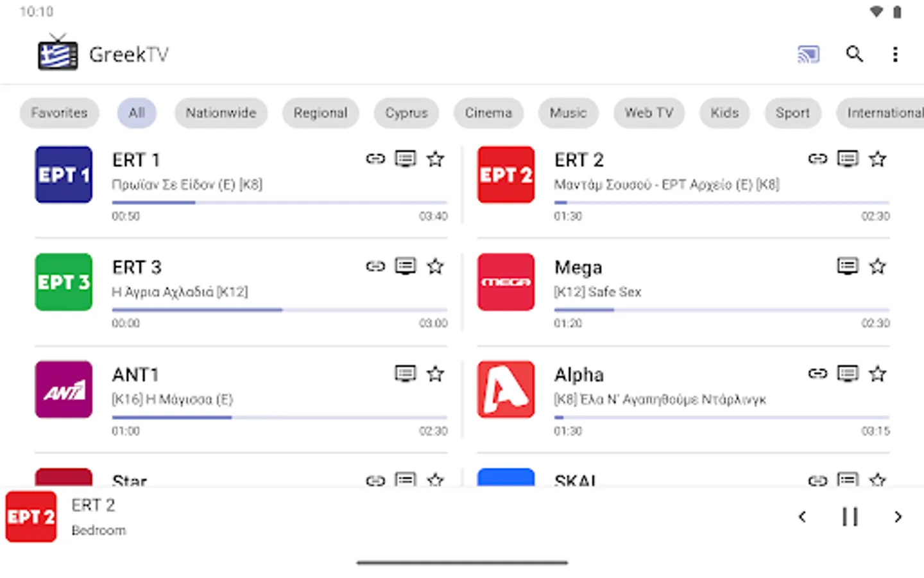
Task: Click the Mega channel name
Action: click(x=578, y=268)
